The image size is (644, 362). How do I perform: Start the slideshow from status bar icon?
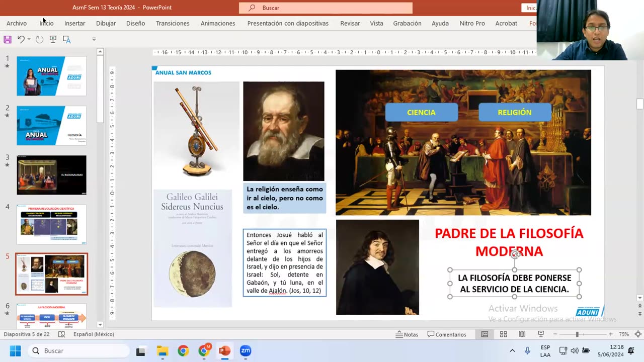pyautogui.click(x=541, y=334)
